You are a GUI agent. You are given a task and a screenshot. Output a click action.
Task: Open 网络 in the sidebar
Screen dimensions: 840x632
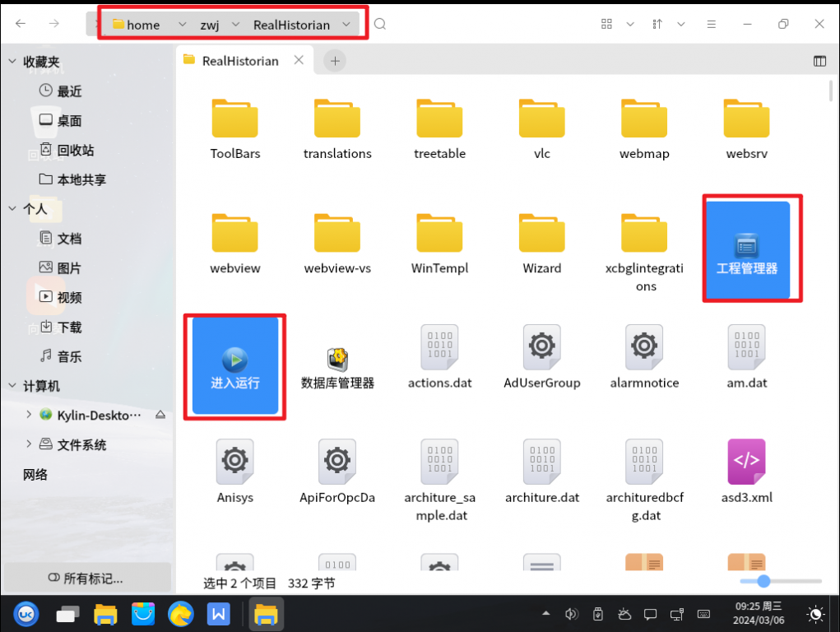coord(35,474)
